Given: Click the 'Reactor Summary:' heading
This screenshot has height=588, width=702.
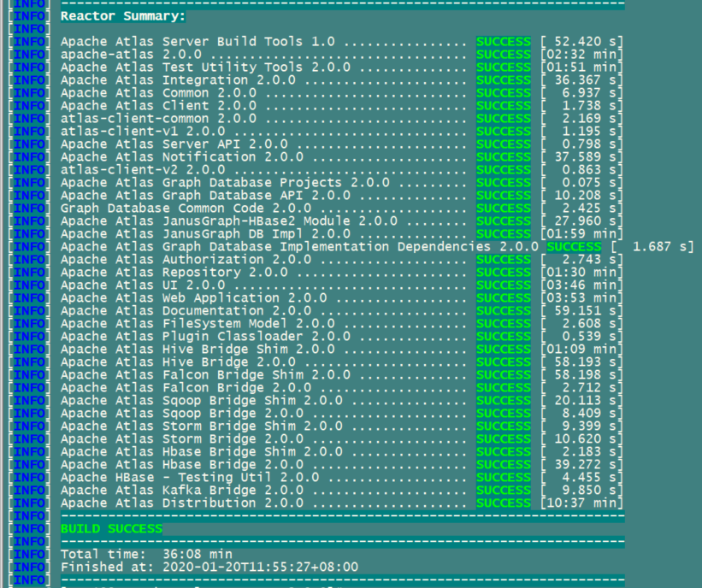Looking at the screenshot, I should [122, 16].
